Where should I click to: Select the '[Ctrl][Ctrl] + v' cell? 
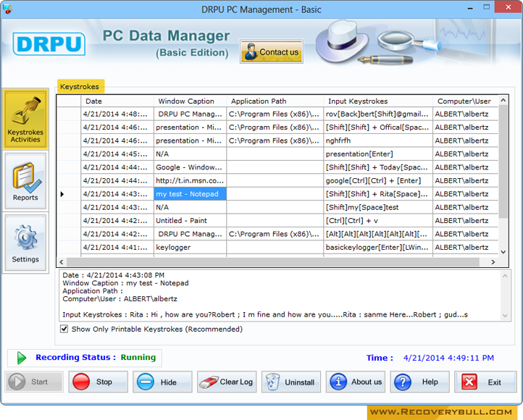tap(378, 221)
